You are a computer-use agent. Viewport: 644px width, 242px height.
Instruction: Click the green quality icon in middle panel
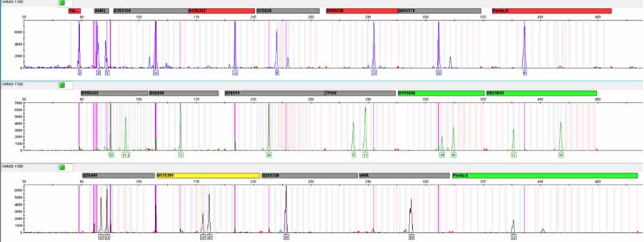62,85
